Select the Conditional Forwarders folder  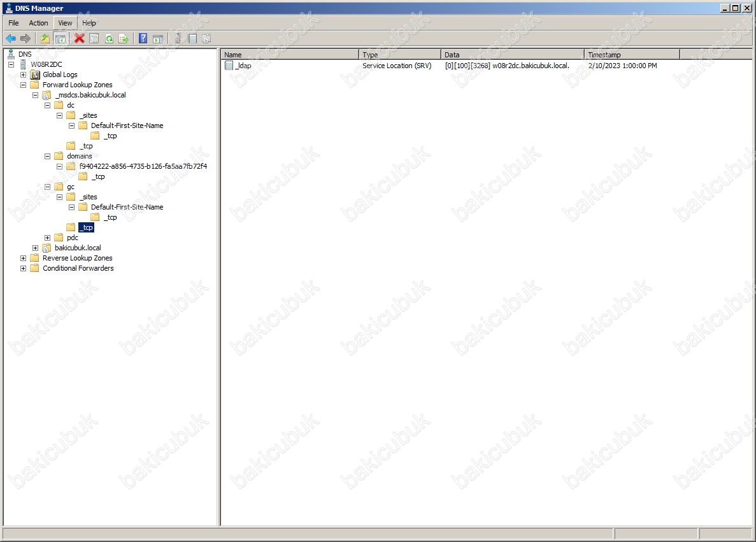78,268
